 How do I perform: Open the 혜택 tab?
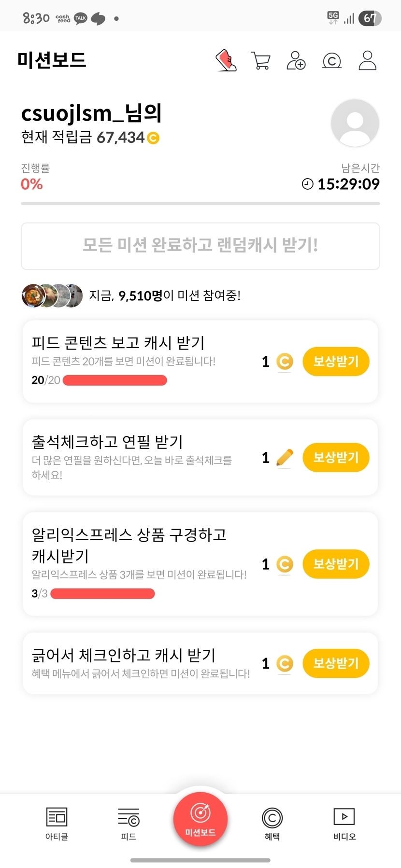point(272,824)
